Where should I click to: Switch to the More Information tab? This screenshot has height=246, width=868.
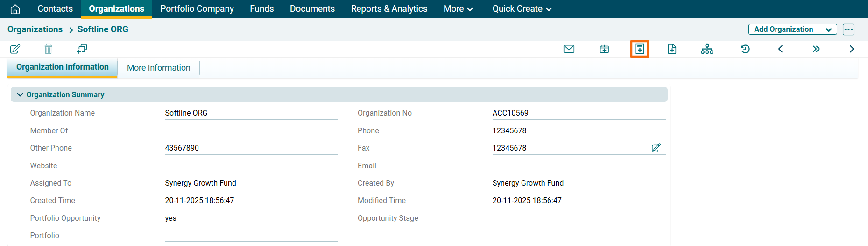(158, 68)
